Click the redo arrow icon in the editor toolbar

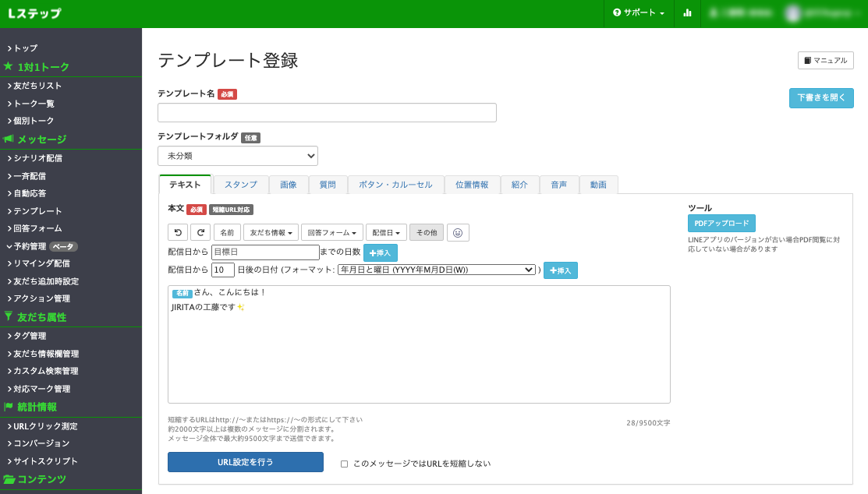click(x=201, y=231)
